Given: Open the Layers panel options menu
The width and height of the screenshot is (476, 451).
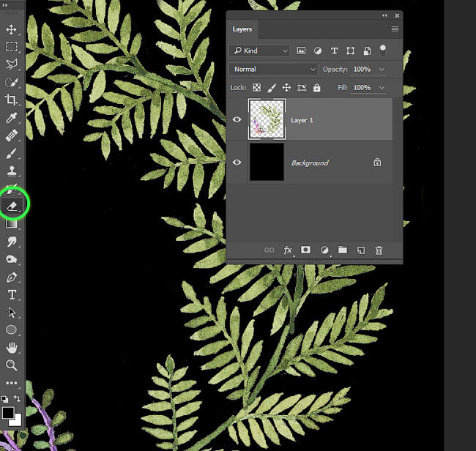Looking at the screenshot, I should [395, 29].
